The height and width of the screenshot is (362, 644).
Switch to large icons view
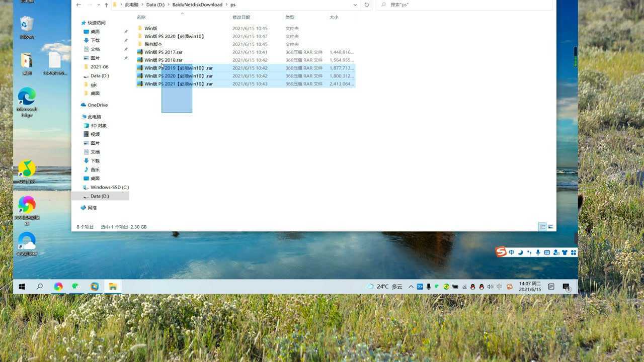click(551, 227)
